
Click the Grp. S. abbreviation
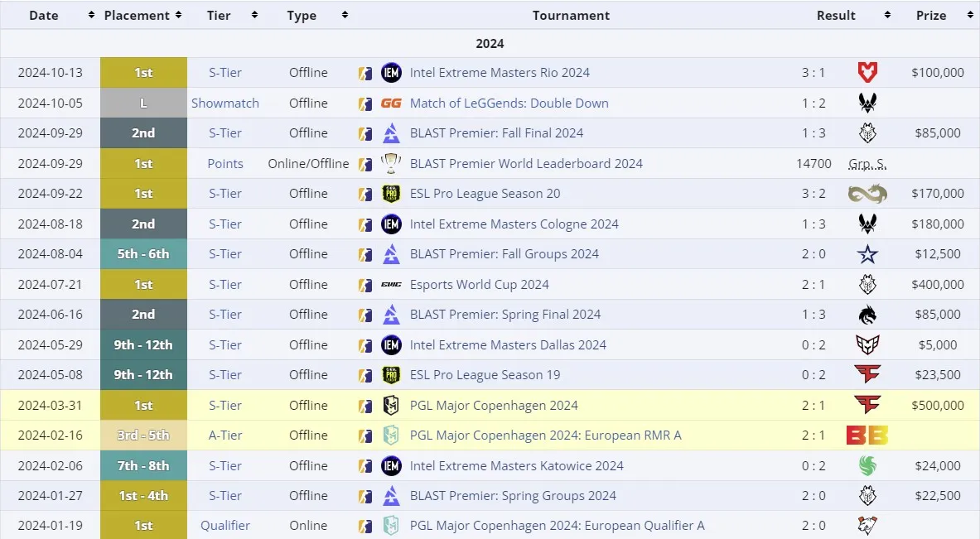tap(867, 164)
